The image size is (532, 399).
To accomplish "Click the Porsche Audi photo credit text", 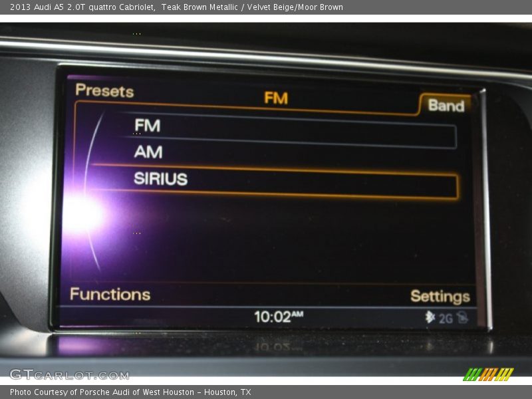I will 130,392.
